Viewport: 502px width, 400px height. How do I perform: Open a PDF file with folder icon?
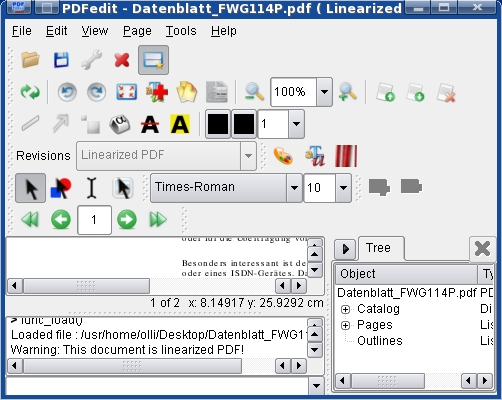[30, 60]
